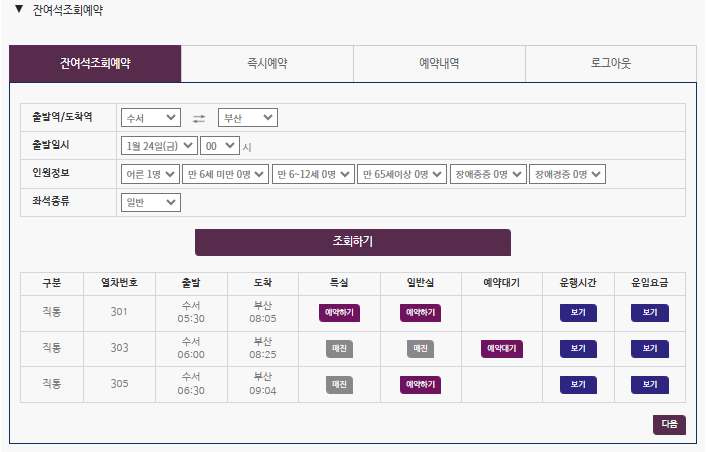Open the 1월 24일(금) date dropdown
This screenshot has height=452, width=707.
coord(159,146)
